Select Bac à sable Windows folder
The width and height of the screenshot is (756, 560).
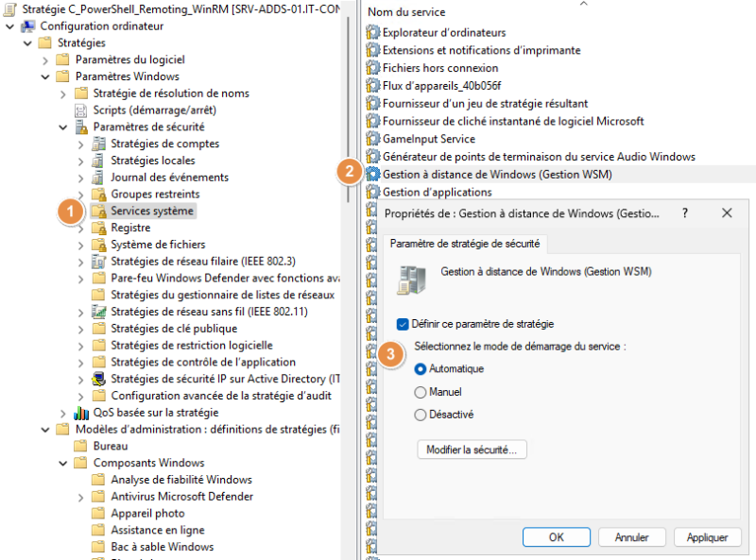click(162, 547)
